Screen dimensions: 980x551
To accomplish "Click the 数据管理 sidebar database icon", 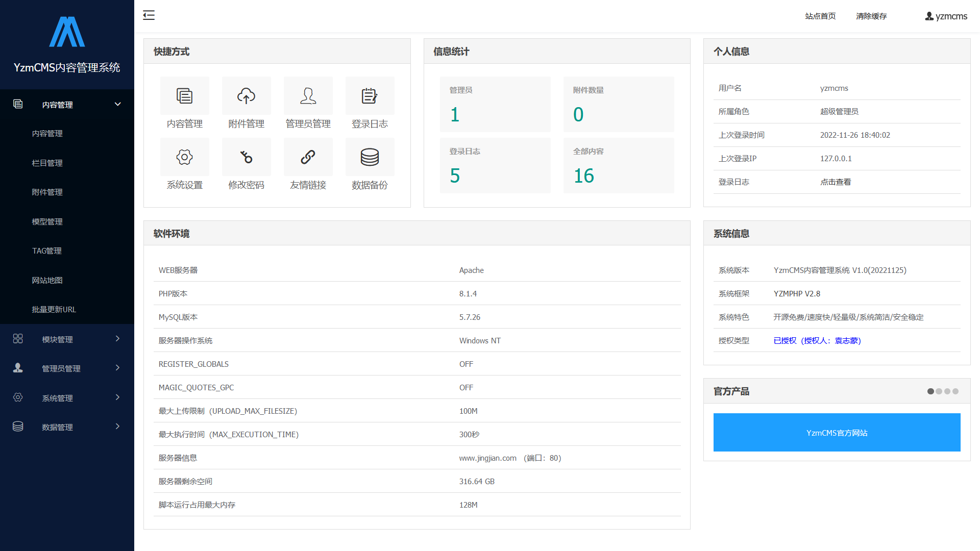I will (18, 427).
